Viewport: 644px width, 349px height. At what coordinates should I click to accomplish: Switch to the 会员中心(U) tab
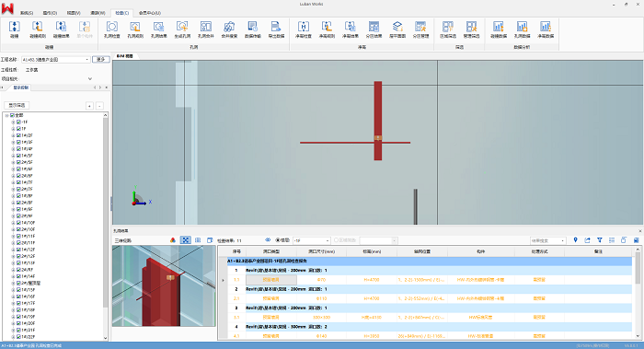coord(149,13)
